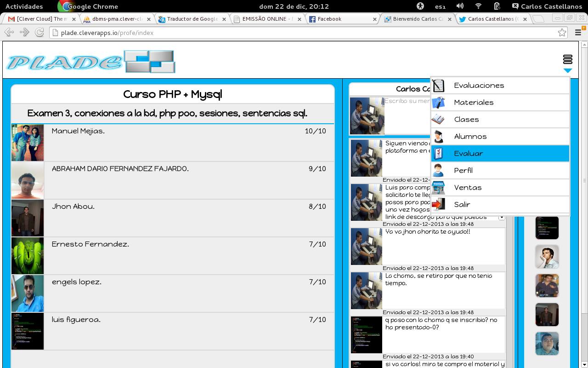Image resolution: width=588 pixels, height=368 pixels.
Task: Click the name Manuel Mejias.
Action: coord(78,131)
